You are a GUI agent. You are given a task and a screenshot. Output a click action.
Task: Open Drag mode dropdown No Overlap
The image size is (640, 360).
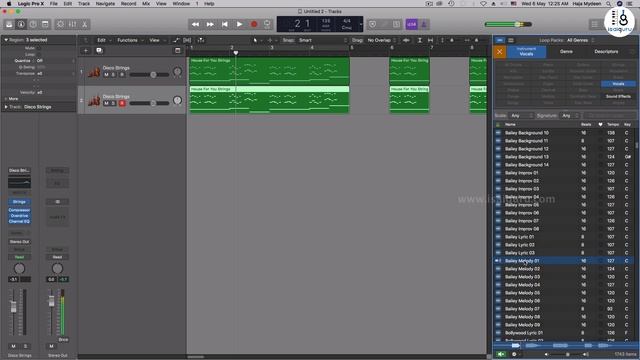coord(381,40)
